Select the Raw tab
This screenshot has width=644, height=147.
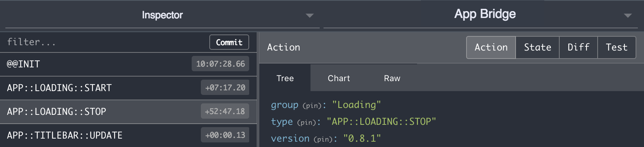pyautogui.click(x=392, y=78)
